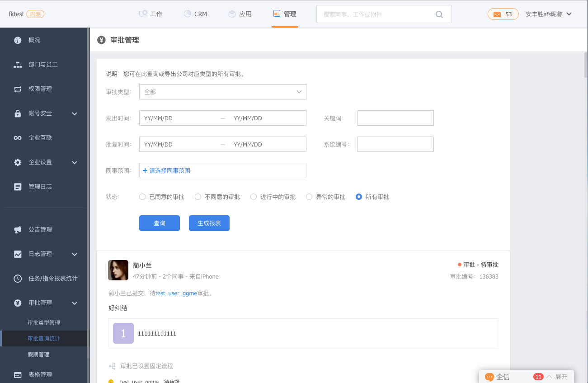Select the 已同意的审批 radio button
Image resolution: width=588 pixels, height=383 pixels.
142,197
